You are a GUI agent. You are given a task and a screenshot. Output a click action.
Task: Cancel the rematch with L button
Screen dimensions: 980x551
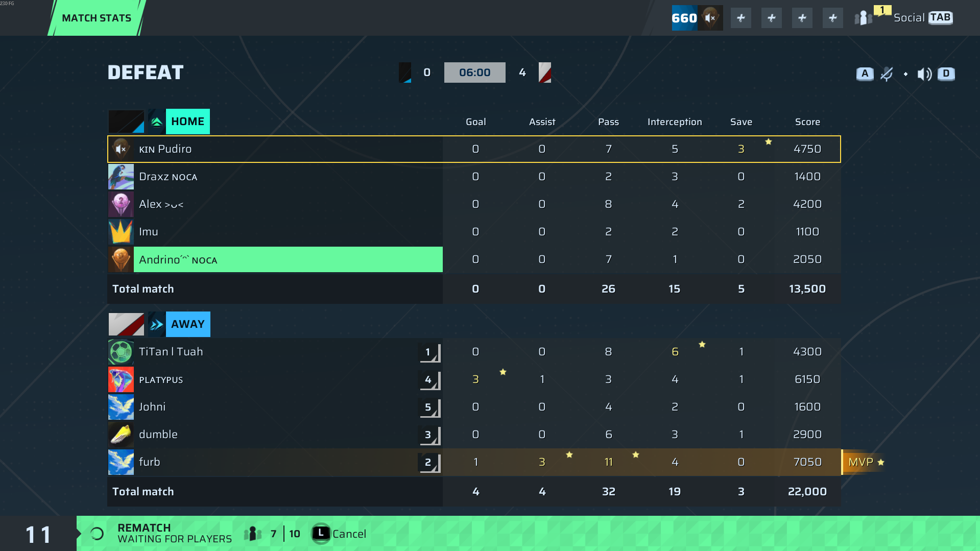click(x=340, y=534)
